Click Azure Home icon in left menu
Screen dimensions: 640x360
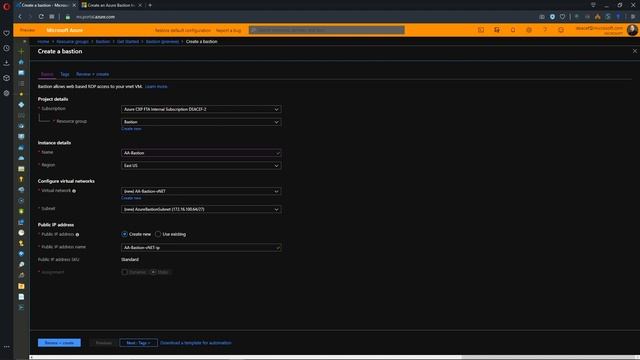21,62
